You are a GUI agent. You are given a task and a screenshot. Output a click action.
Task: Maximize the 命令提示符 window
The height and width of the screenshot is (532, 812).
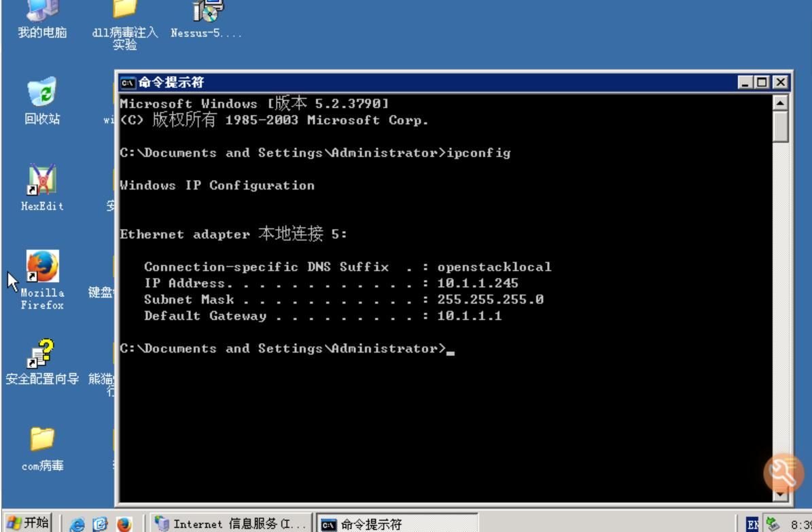(762, 82)
